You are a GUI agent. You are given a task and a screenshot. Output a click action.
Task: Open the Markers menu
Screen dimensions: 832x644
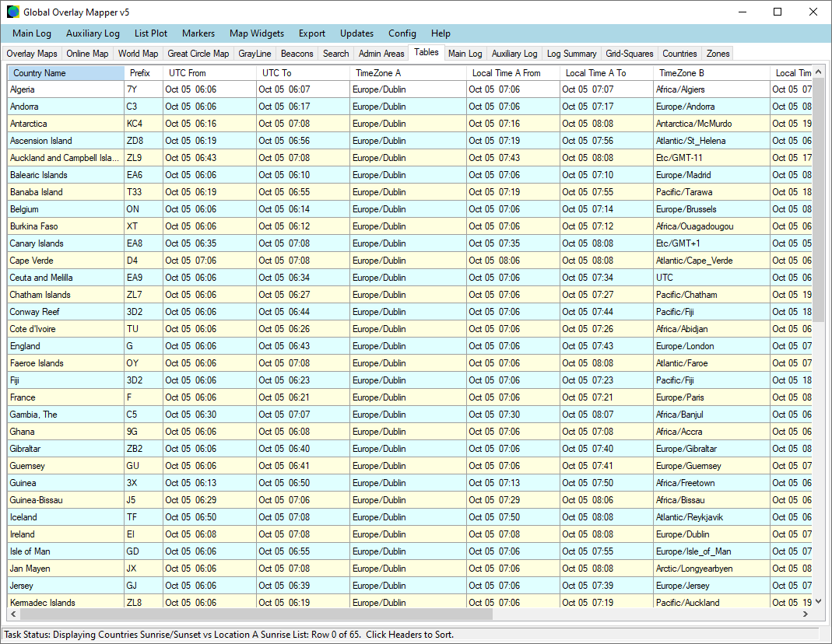click(x=198, y=33)
